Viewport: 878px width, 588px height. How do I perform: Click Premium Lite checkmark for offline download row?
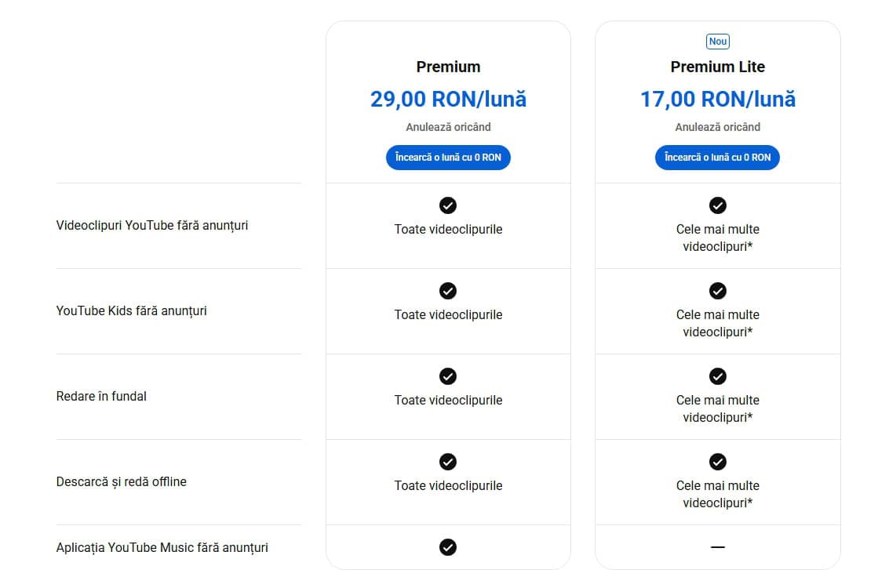click(x=717, y=462)
